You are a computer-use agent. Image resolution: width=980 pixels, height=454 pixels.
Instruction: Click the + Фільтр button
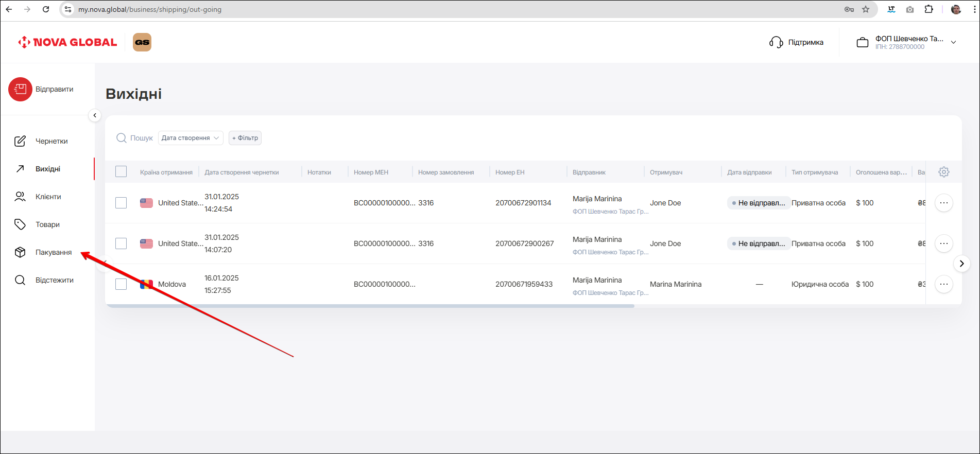point(245,138)
